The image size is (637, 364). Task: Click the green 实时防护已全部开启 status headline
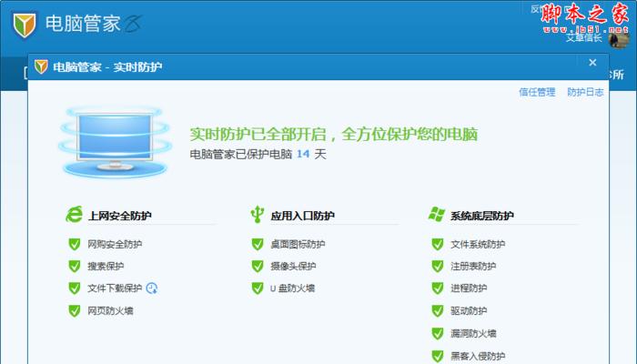[334, 134]
